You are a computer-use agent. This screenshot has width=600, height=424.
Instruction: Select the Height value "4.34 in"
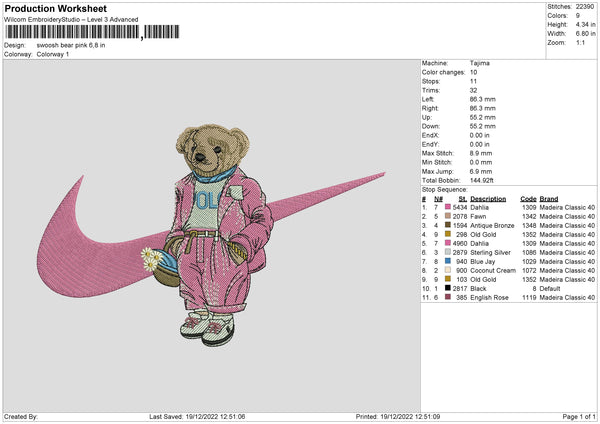585,24
